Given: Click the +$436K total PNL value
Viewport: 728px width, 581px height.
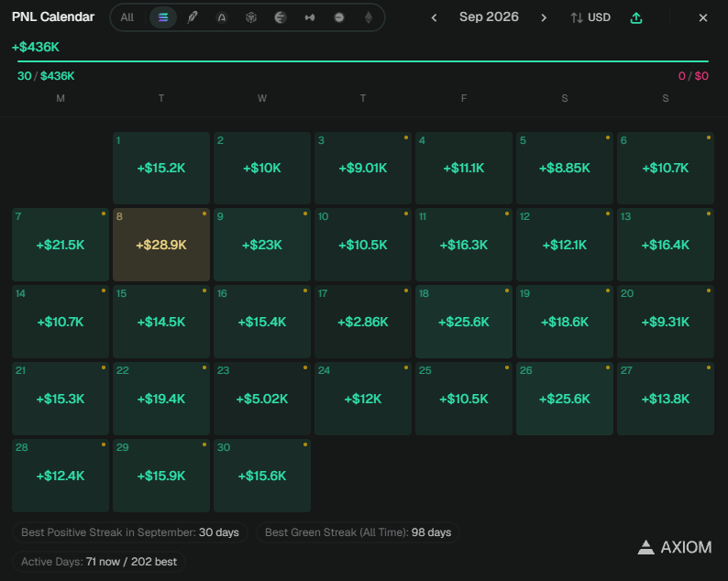Looking at the screenshot, I should click(36, 47).
